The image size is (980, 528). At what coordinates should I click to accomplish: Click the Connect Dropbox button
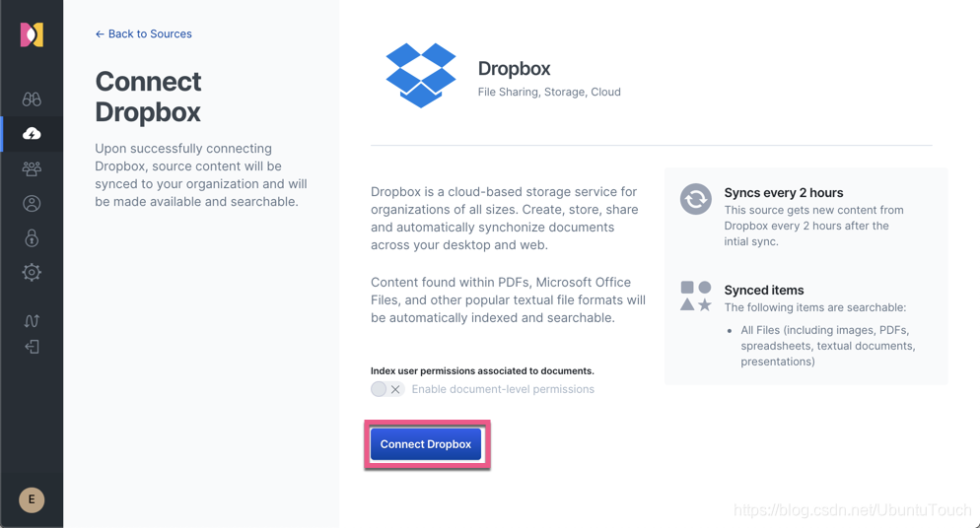pyautogui.click(x=426, y=444)
